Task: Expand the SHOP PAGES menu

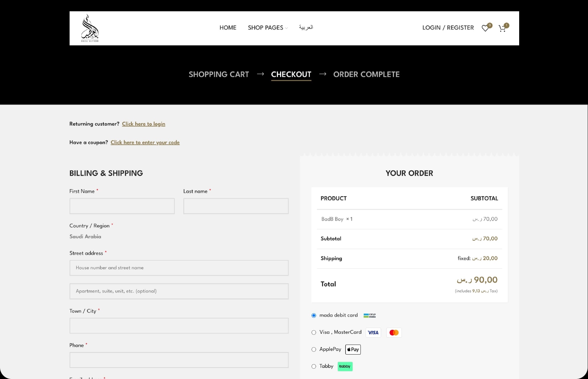Action: click(x=268, y=28)
